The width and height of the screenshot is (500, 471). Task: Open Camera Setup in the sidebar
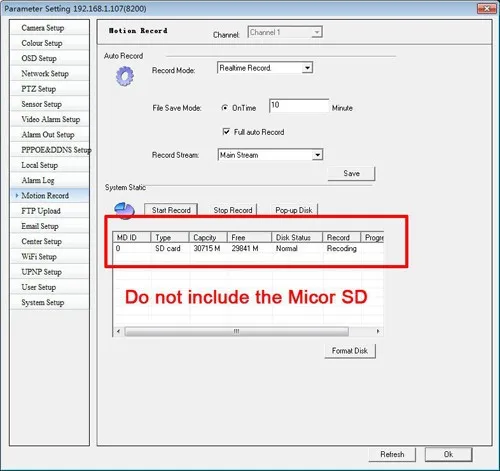pos(50,28)
